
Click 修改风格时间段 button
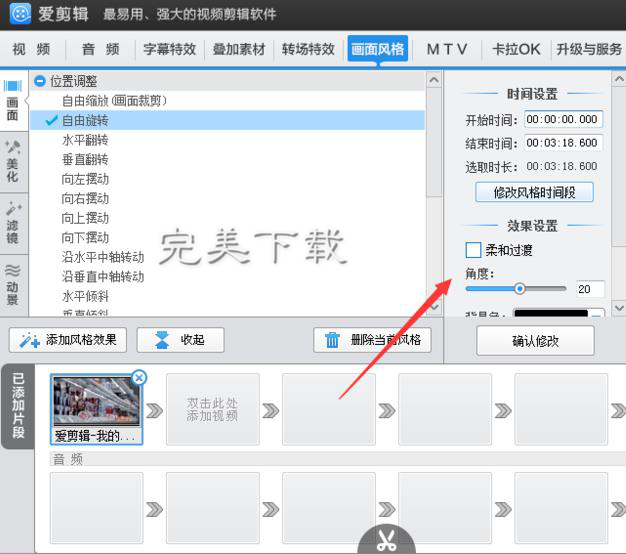pos(534,192)
